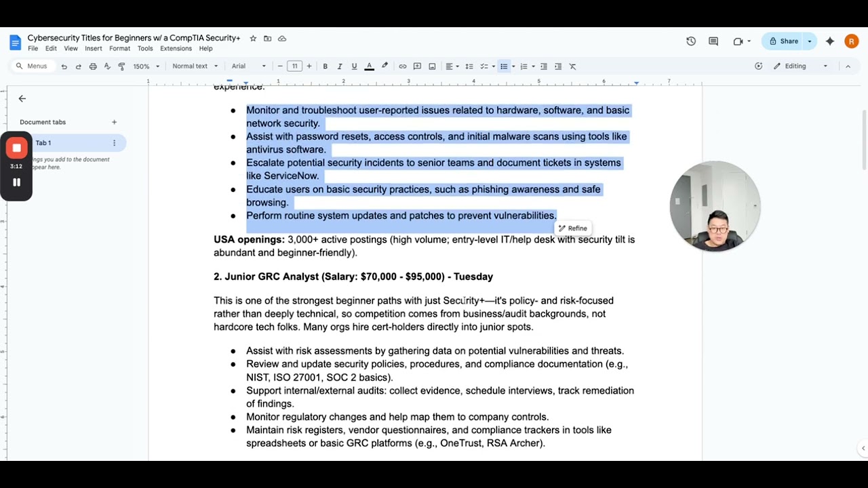This screenshot has width=868, height=488.
Task: Open the 150% zoom dropdown
Action: click(x=146, y=66)
